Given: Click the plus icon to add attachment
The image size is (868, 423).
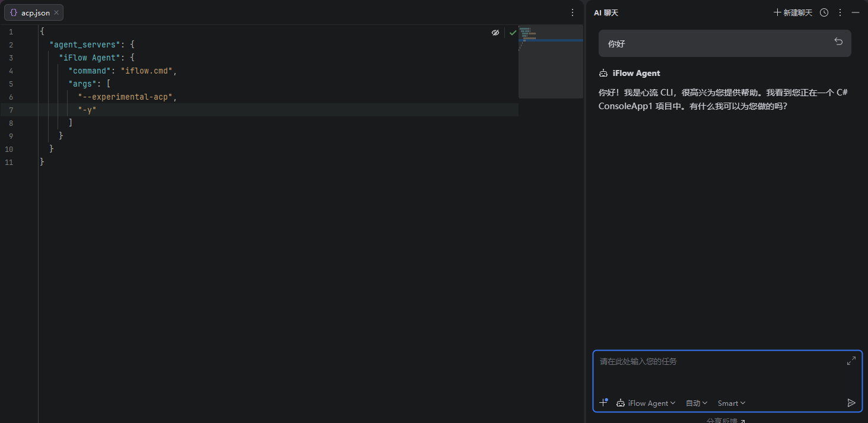Looking at the screenshot, I should (x=603, y=403).
